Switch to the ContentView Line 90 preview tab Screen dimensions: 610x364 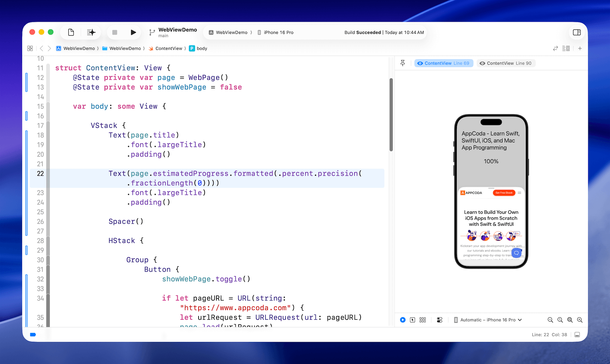[x=506, y=63]
